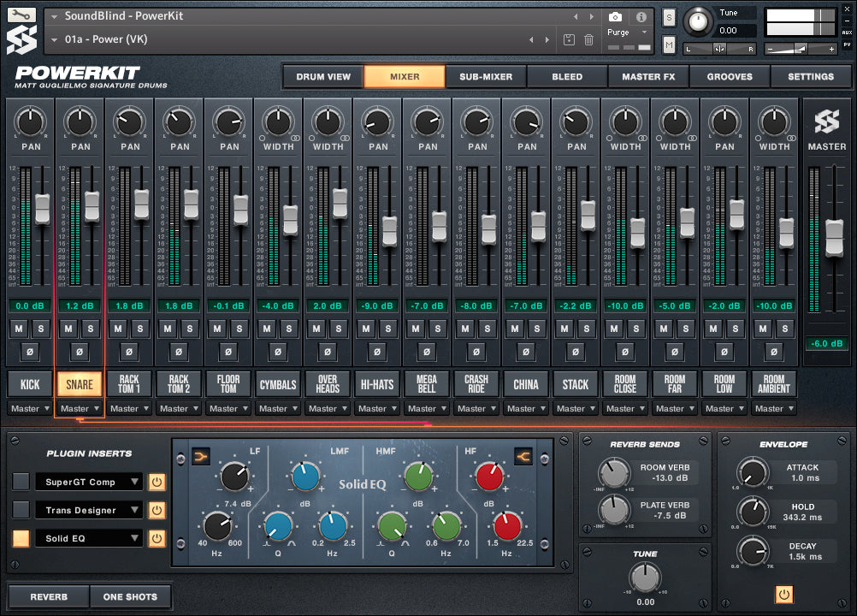Click the green HMF gain knob
The image size is (857, 616).
click(x=418, y=476)
